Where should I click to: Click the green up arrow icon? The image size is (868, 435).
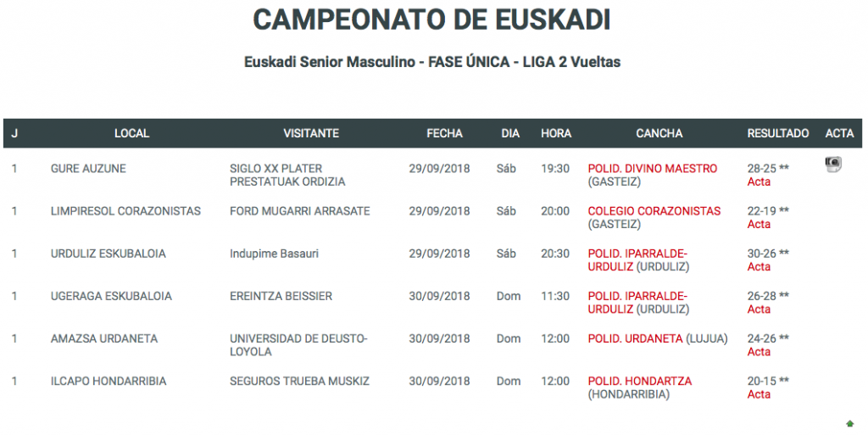click(850, 423)
